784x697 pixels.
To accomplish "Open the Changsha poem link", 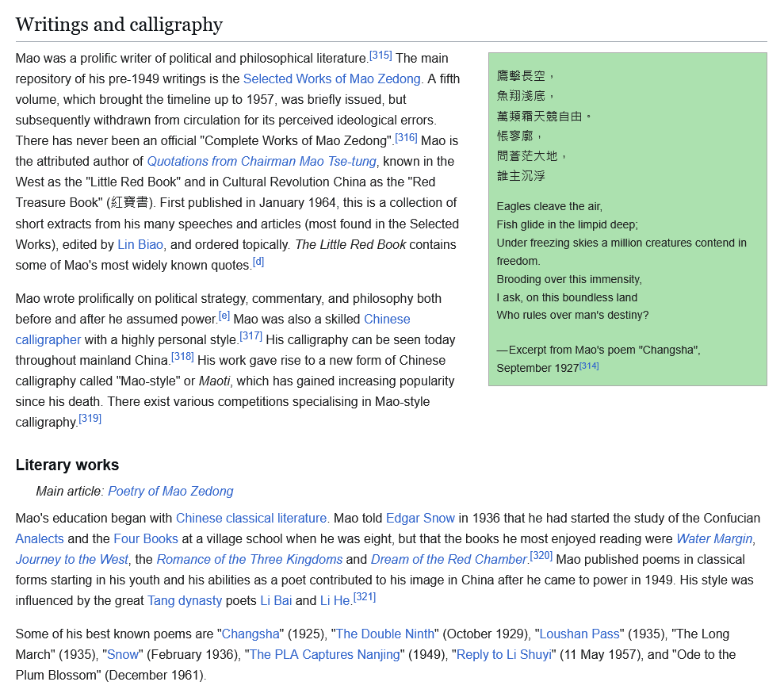I will (250, 634).
